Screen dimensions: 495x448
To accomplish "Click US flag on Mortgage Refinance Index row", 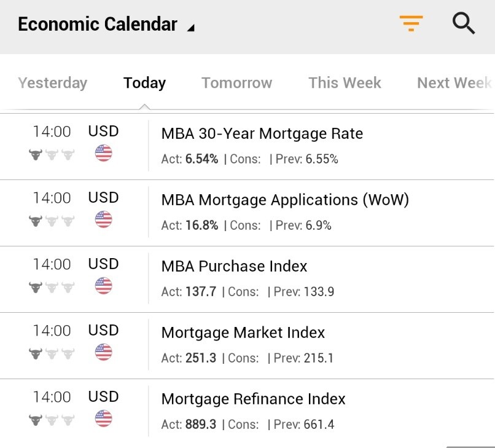I will click(104, 419).
